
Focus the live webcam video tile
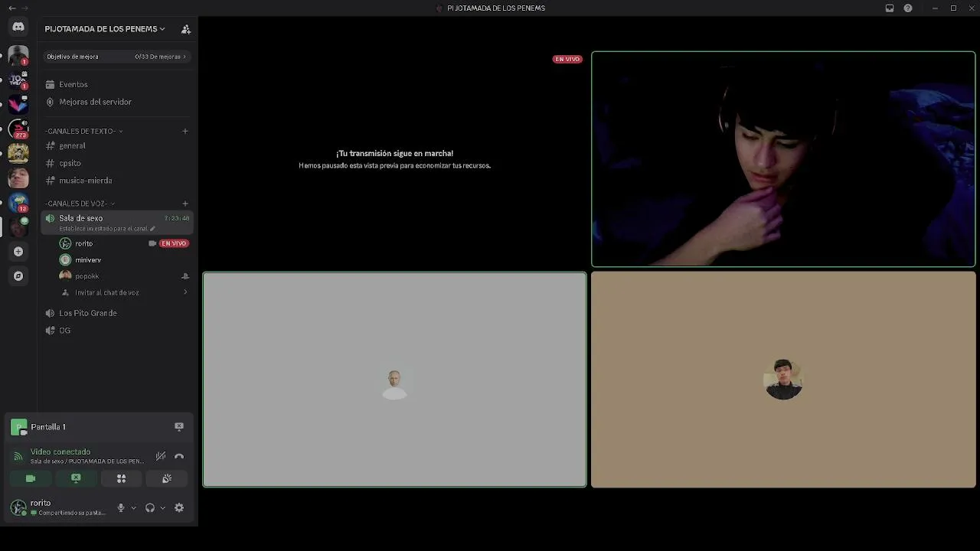[x=783, y=159]
